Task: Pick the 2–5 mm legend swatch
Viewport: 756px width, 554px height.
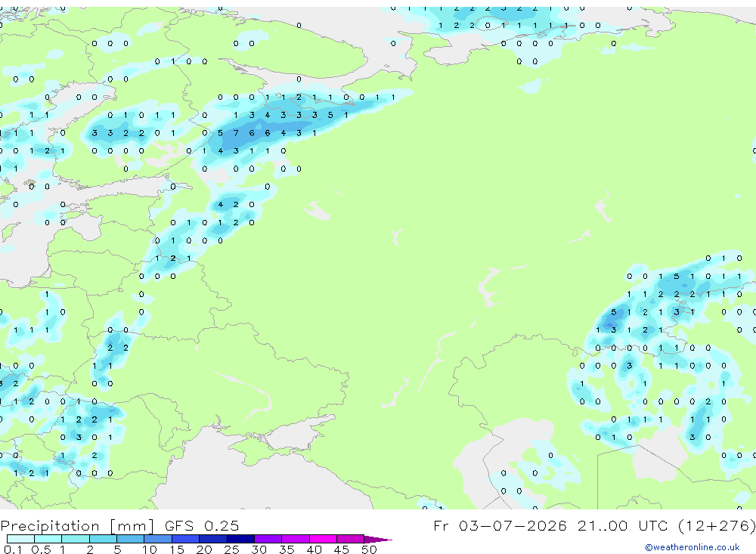Action: tap(103, 539)
